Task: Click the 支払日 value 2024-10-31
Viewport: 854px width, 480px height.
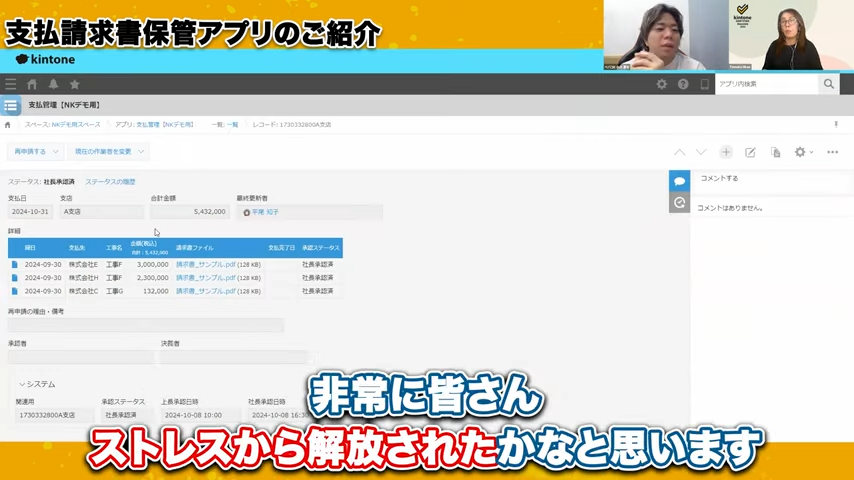Action: tap(30, 211)
